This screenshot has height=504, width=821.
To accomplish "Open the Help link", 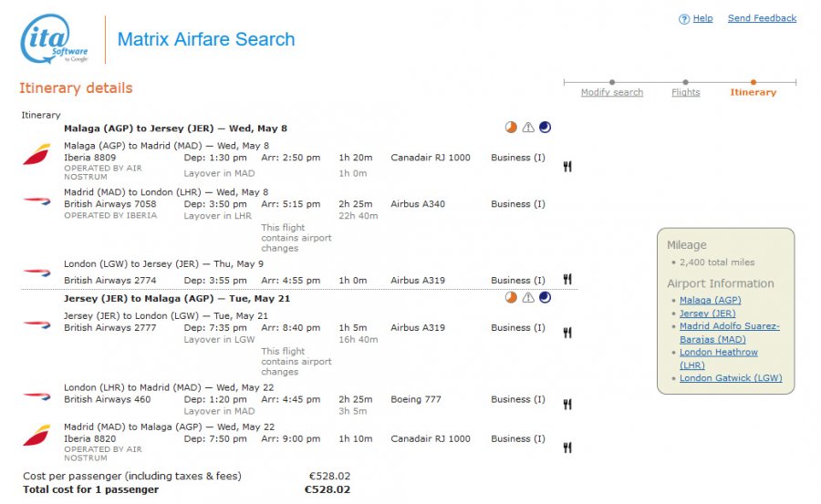I will click(x=702, y=18).
